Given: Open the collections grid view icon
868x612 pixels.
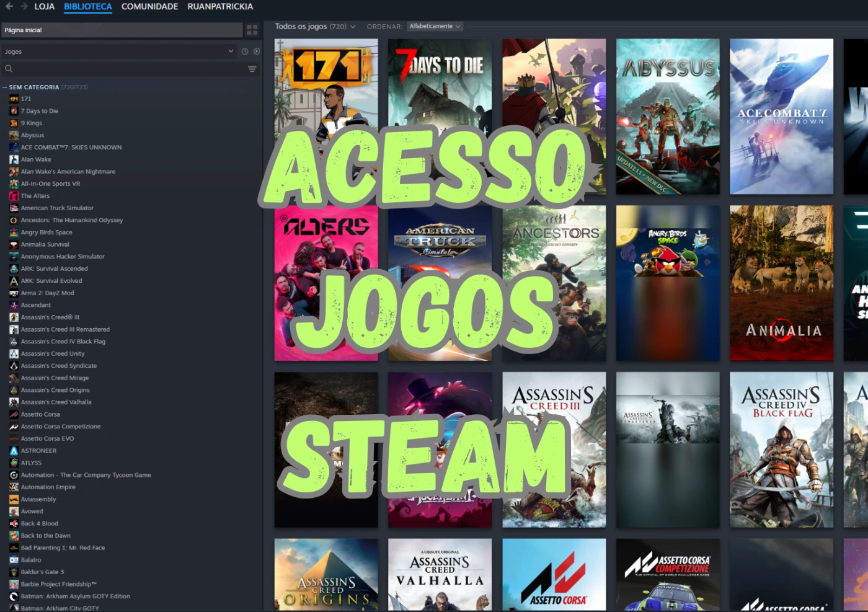Looking at the screenshot, I should pyautogui.click(x=252, y=30).
